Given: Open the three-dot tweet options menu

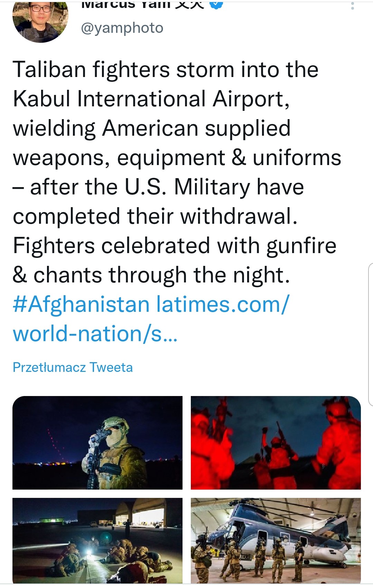Looking at the screenshot, I should 352,5.
